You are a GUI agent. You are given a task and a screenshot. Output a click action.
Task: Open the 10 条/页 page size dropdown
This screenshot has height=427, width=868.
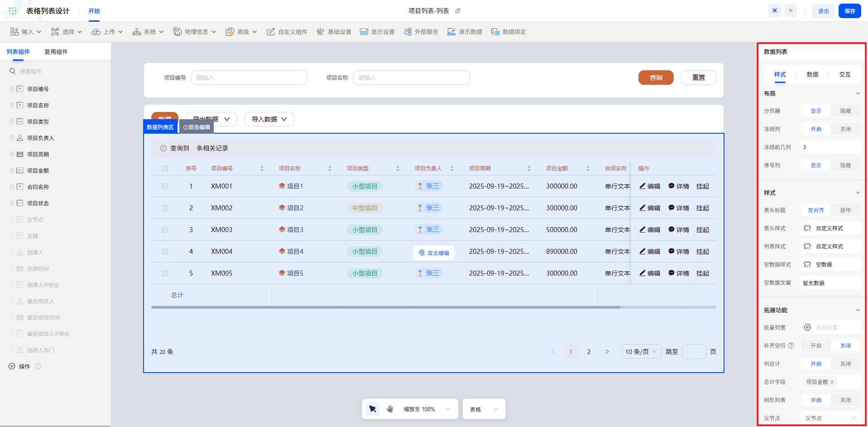641,352
